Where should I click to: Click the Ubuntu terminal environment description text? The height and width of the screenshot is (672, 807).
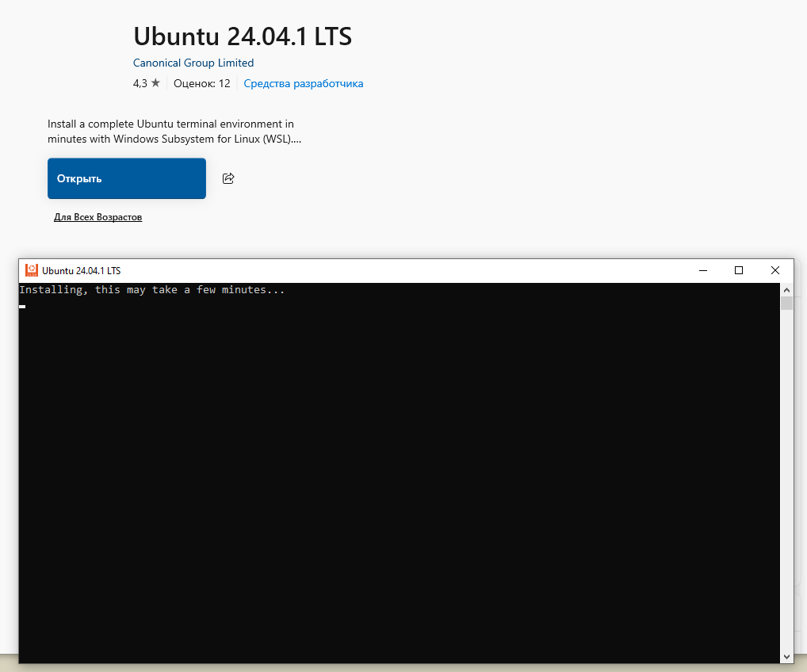coord(174,132)
